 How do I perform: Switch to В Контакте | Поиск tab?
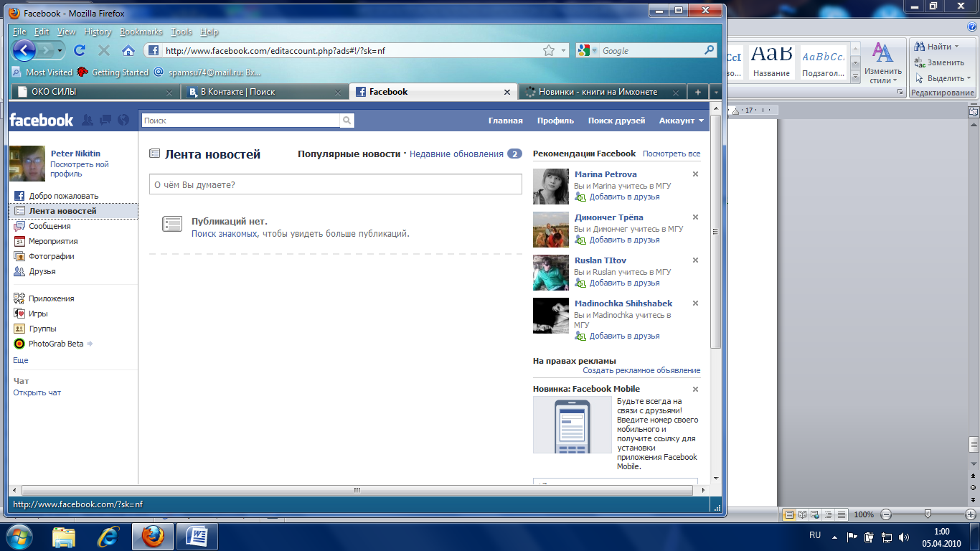tap(264, 92)
